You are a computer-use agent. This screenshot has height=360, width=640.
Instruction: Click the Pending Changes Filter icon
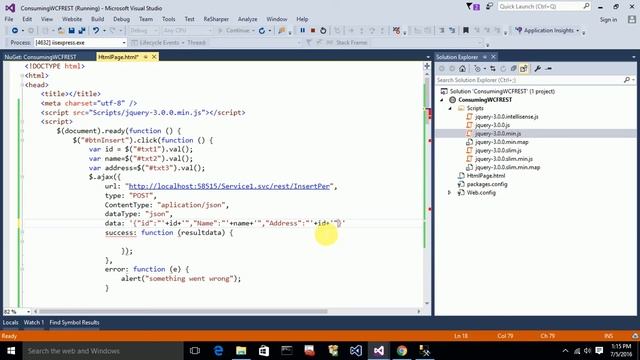point(477,69)
